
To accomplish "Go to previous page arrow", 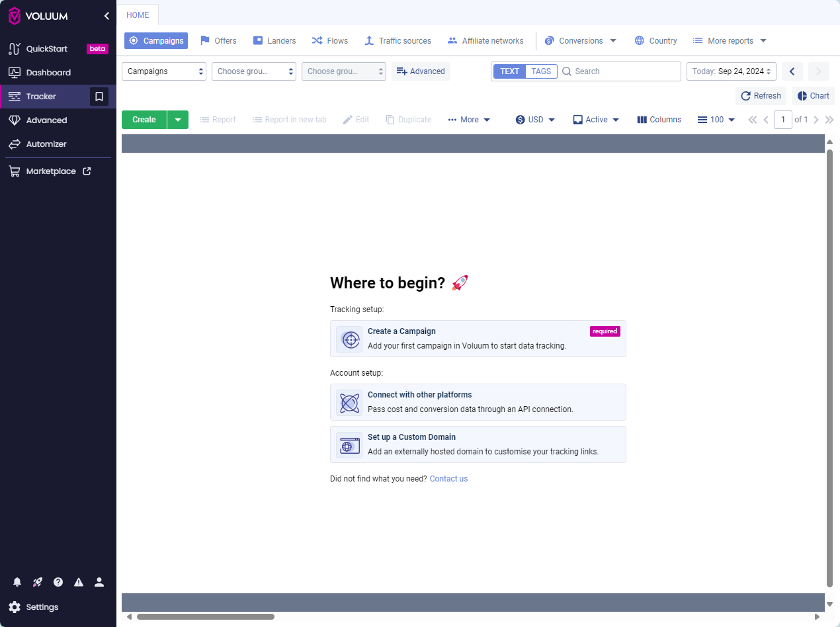I will click(766, 120).
